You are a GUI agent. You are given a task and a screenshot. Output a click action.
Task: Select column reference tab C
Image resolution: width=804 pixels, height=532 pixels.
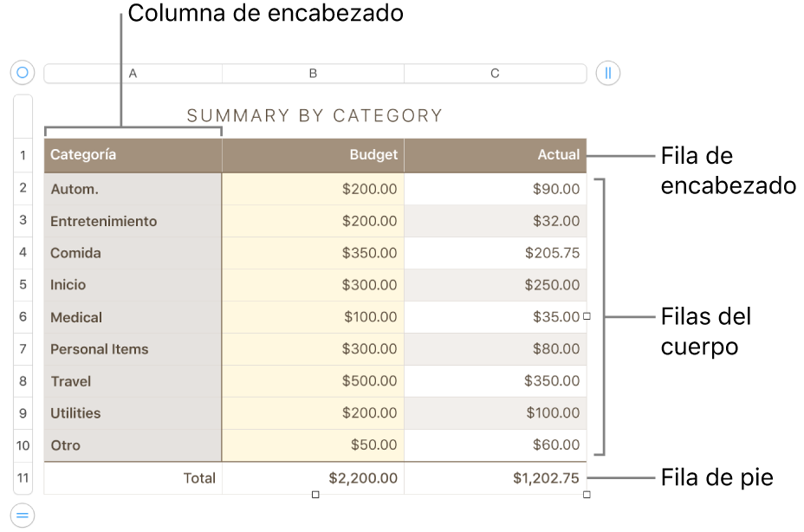(x=495, y=73)
